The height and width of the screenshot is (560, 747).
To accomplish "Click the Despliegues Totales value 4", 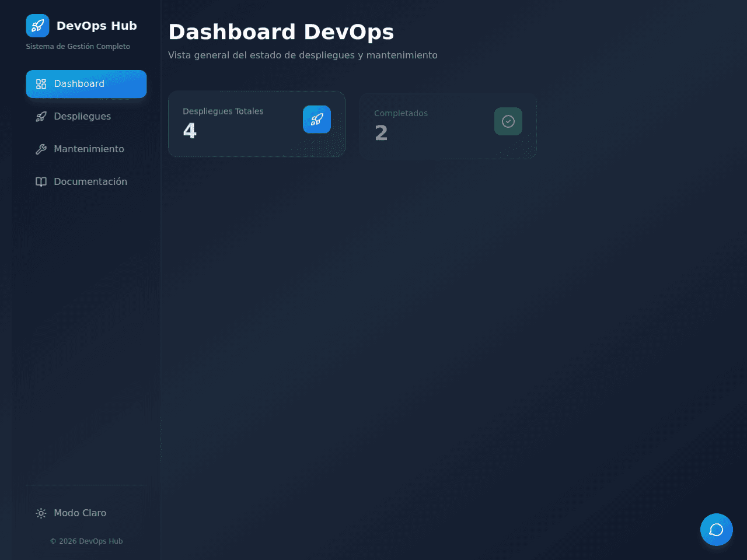I will [190, 131].
